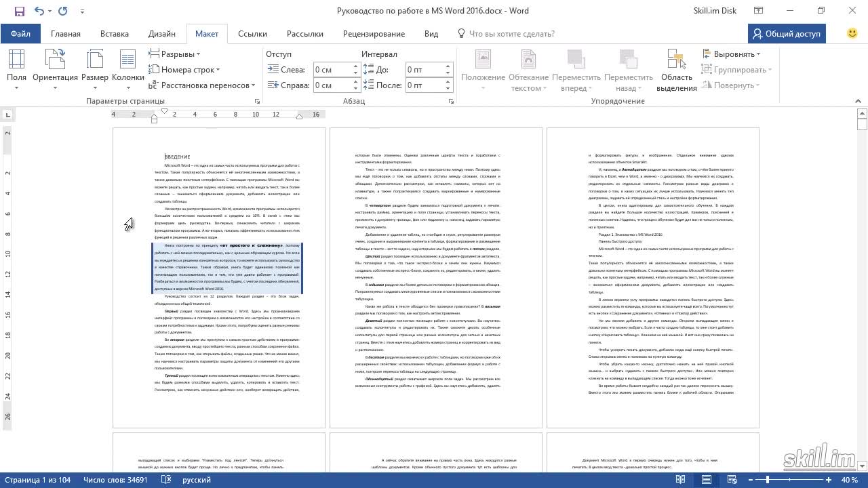868x488 pixels.
Task: Collapse the ribbon with the chevron arrow
Action: point(857,101)
